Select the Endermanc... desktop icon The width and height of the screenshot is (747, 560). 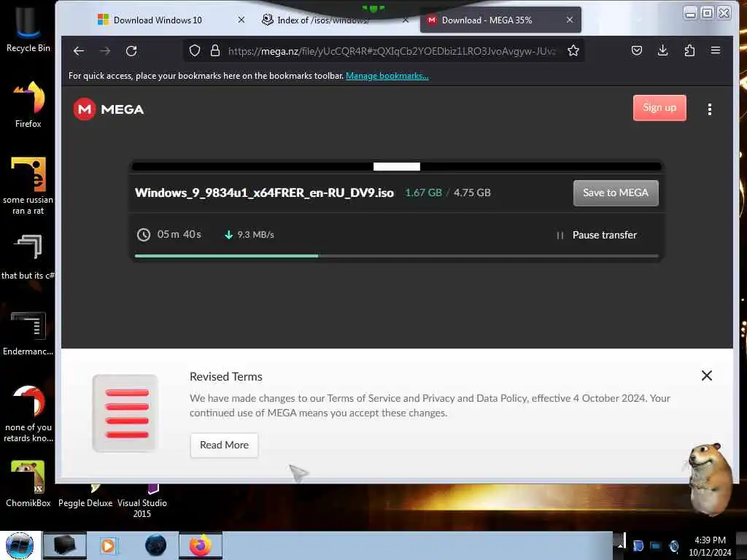(x=28, y=333)
